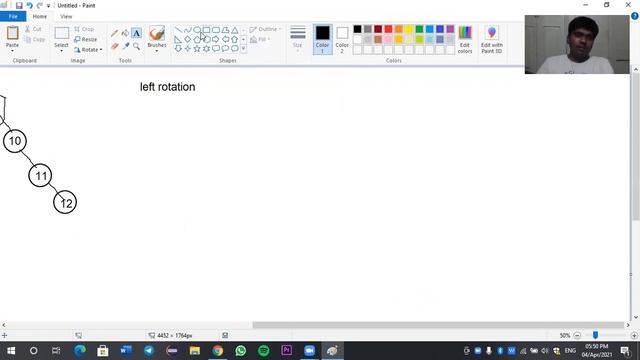This screenshot has height=360, width=640.
Task: Switch to the View ribbon tab
Action: [x=66, y=16]
